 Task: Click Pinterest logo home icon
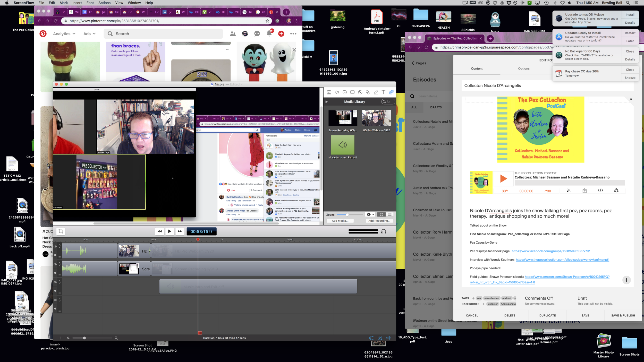pos(43,33)
